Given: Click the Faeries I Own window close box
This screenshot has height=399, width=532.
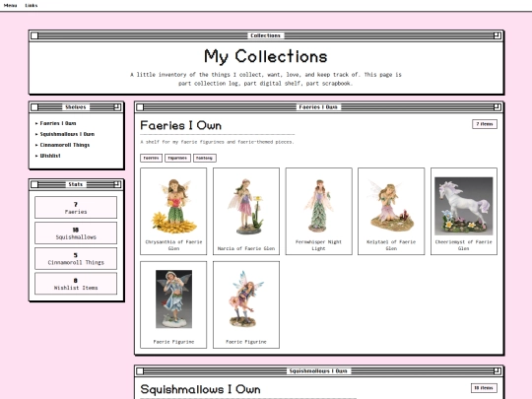Looking at the screenshot, I should 140,107.
